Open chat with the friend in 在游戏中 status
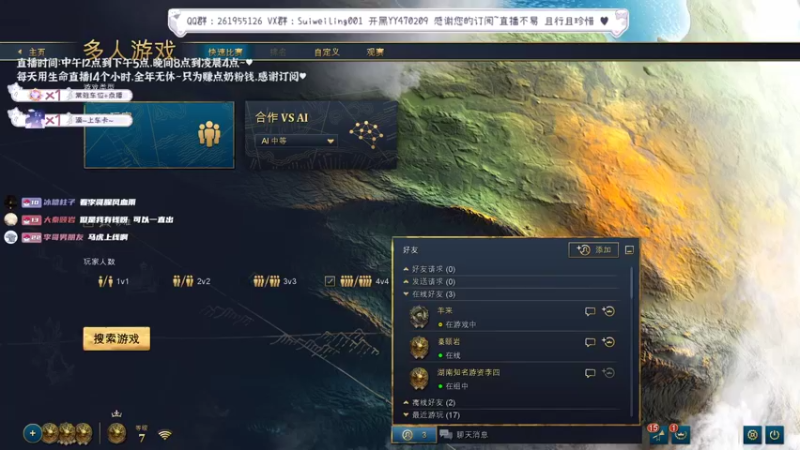This screenshot has height=450, width=800. coord(590,311)
